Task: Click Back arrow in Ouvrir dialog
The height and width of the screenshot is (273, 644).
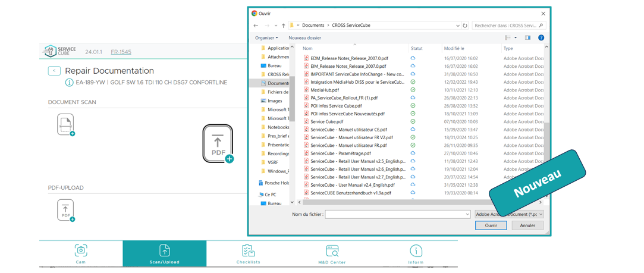Action: [x=256, y=26]
